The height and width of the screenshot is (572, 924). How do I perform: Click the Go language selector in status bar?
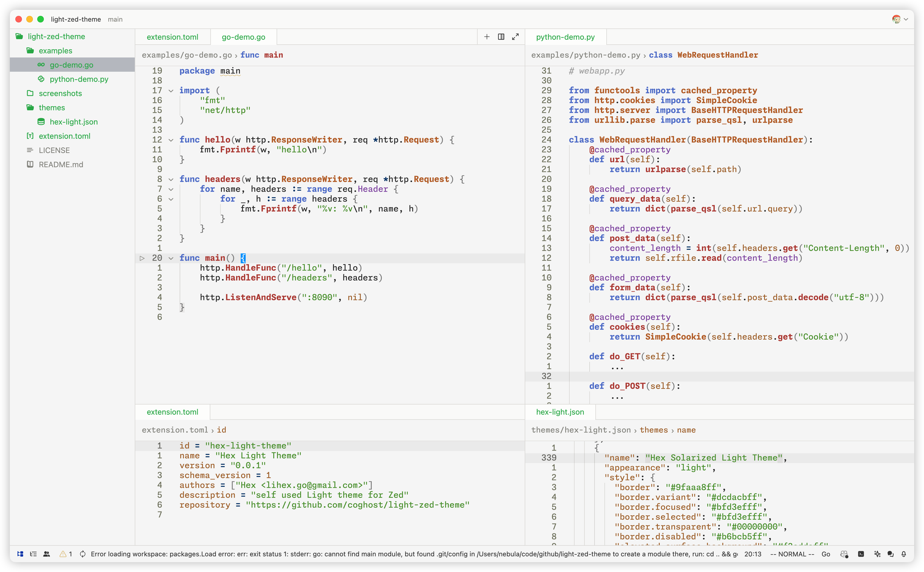click(826, 554)
